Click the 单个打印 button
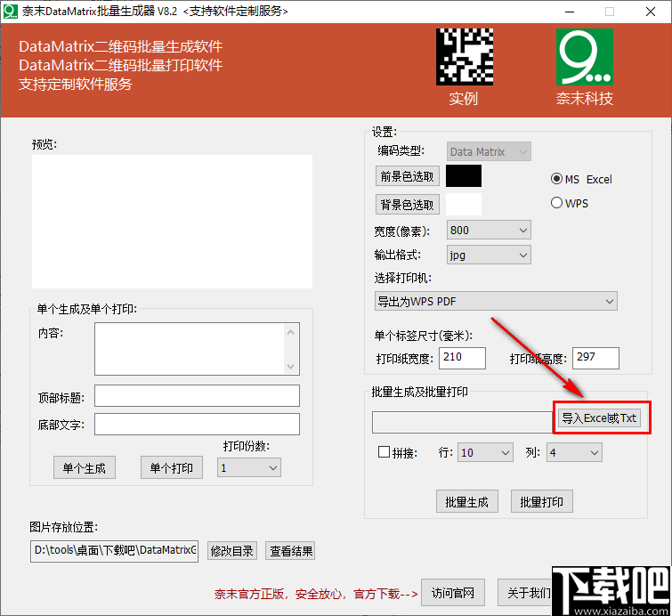Screen dimensions: 672x616 172,467
